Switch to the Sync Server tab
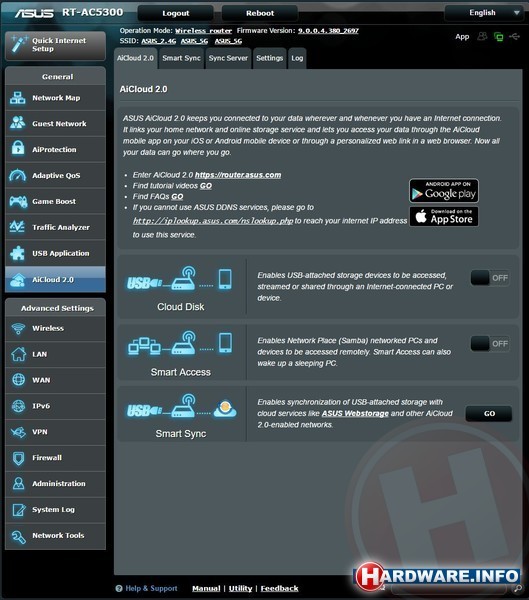The height and width of the screenshot is (600, 529). coord(228,59)
